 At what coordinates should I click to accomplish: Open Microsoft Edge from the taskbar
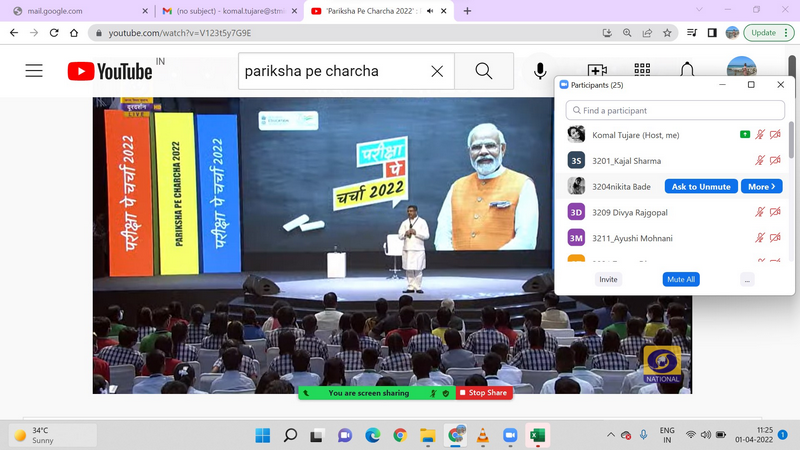point(372,435)
